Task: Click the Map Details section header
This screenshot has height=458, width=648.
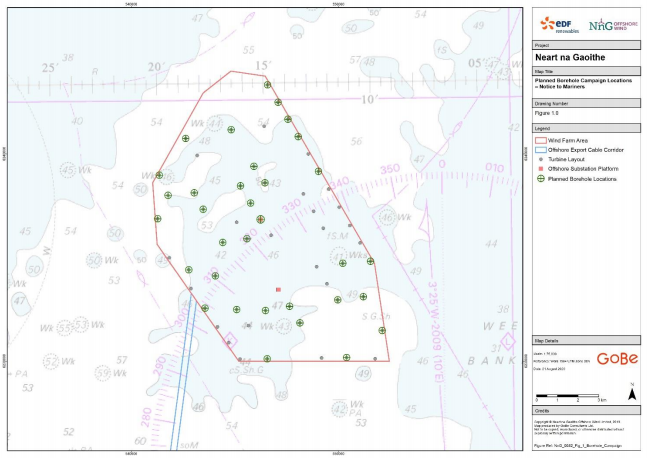Action: 547,340
